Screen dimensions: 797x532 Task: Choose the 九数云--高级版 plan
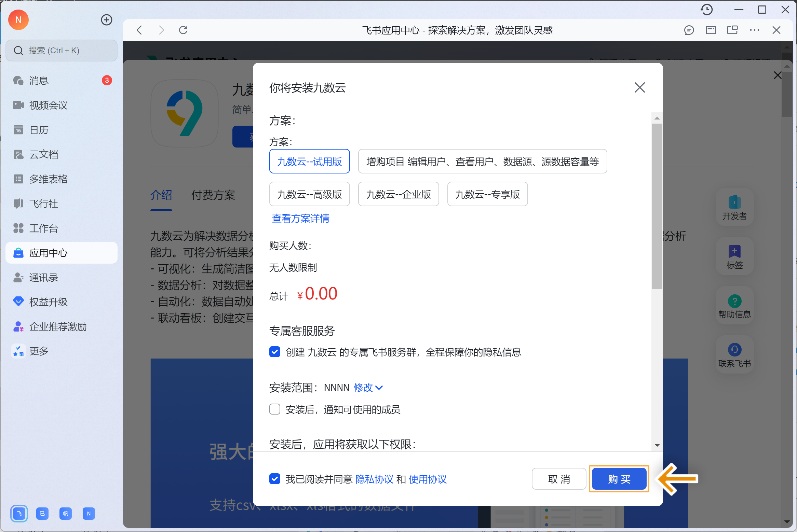310,194
